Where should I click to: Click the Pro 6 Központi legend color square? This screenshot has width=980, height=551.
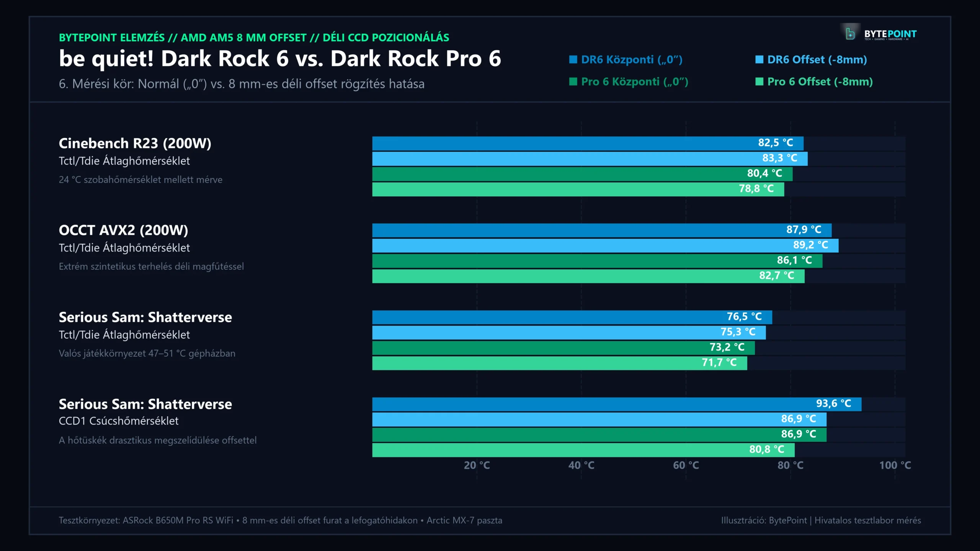[x=573, y=82]
